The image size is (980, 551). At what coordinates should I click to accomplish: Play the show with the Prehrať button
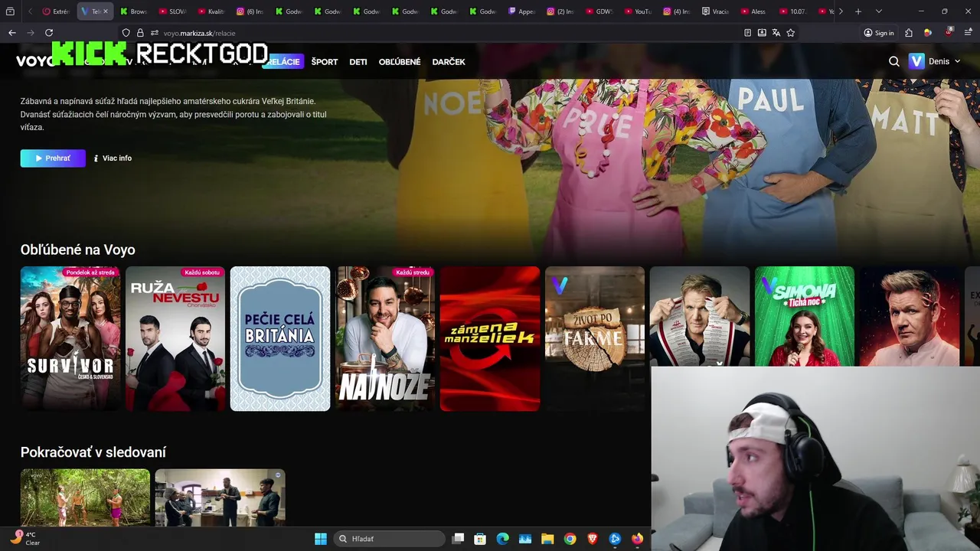(53, 158)
